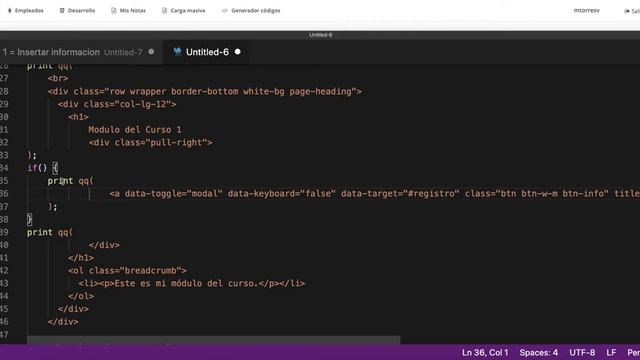The height and width of the screenshot is (360, 640).
Task: Click unsaved dot on Untitled-7 tab
Action: pos(151,52)
